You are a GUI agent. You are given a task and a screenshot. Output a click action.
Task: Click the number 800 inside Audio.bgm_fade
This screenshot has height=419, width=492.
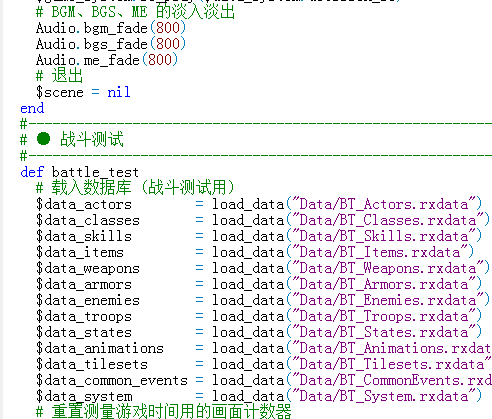(x=168, y=28)
